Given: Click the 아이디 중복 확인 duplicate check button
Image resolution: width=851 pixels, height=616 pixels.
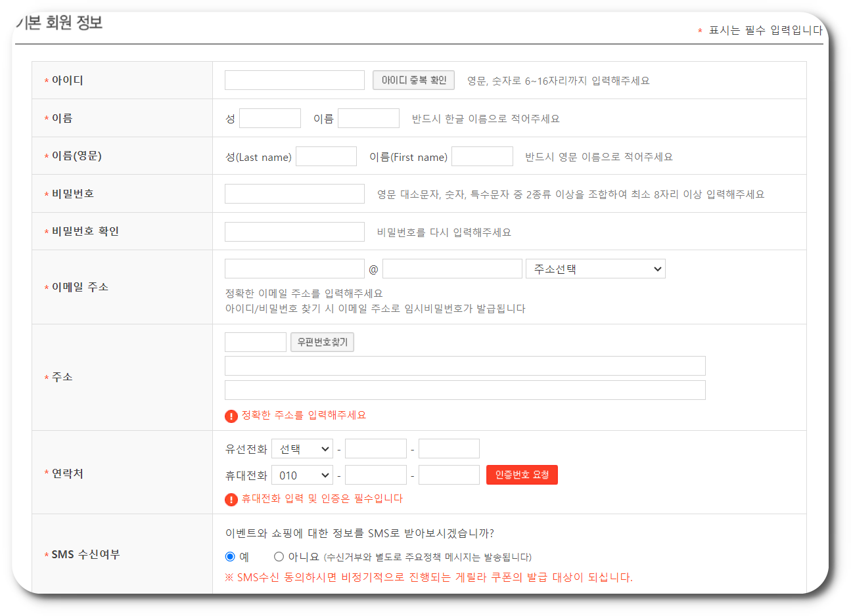Looking at the screenshot, I should coord(413,80).
